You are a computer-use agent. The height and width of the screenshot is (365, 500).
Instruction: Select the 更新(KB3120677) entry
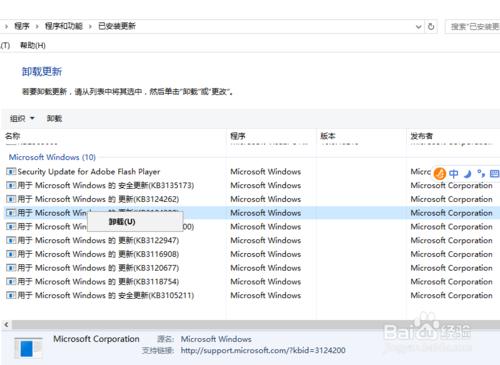[98, 268]
